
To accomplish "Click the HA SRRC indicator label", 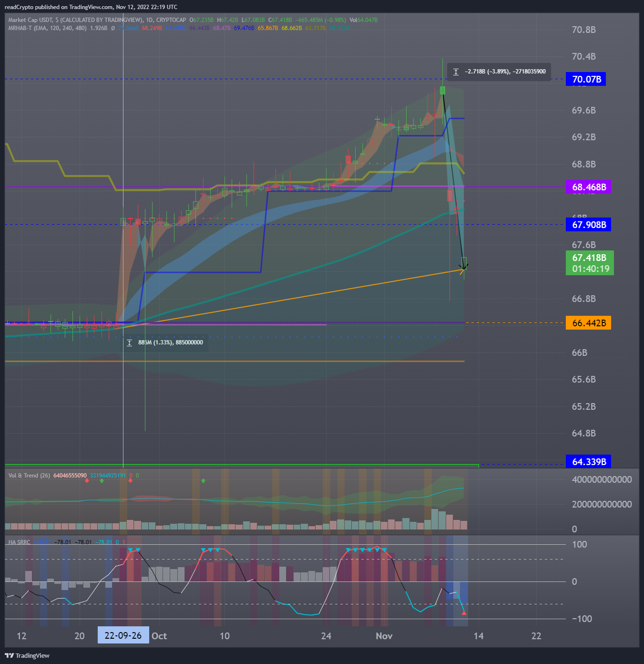I will click(x=19, y=542).
